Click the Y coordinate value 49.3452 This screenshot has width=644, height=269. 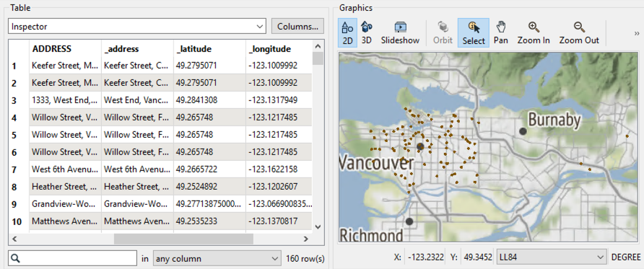[478, 257]
